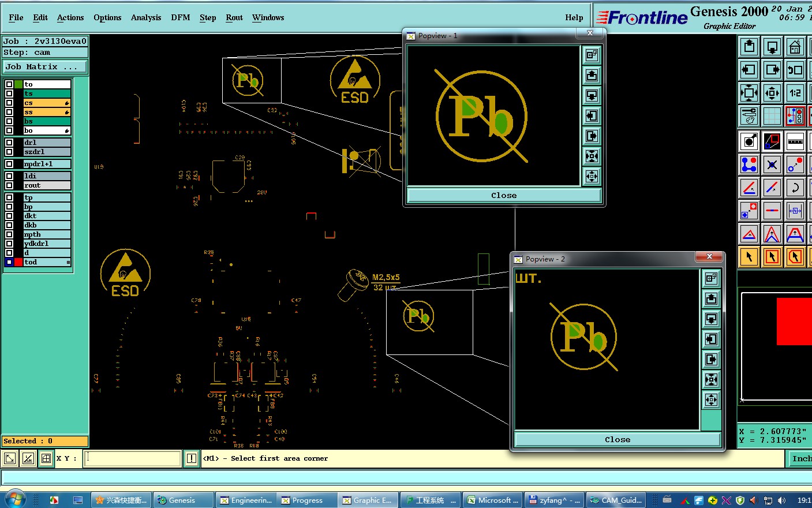Click the exclamation mark icon near command line

coord(192,458)
